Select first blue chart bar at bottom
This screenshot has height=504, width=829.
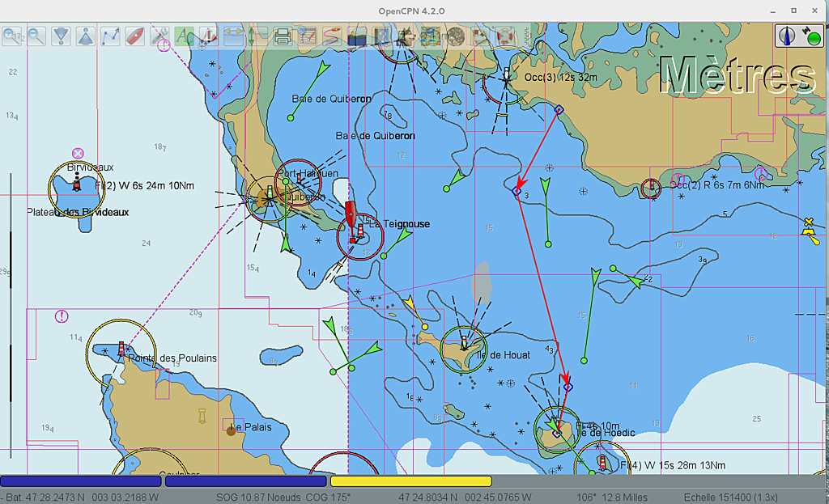coord(81,481)
